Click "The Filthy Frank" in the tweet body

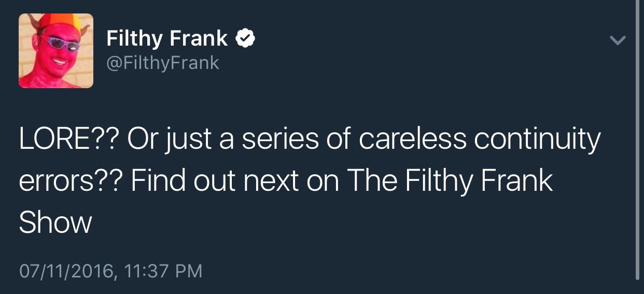(x=450, y=181)
